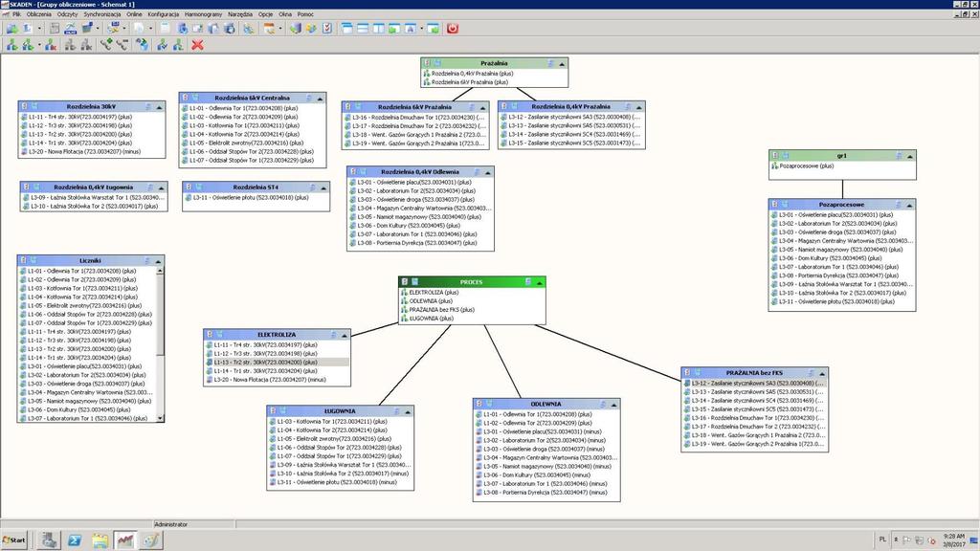Image resolution: width=980 pixels, height=551 pixels.
Task: Click the green arrow folder icon in toolbar
Action: [x=11, y=28]
